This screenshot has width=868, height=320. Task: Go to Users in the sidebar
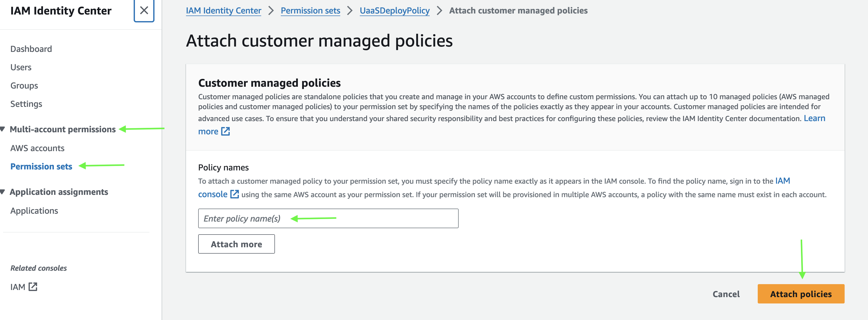[x=21, y=67]
